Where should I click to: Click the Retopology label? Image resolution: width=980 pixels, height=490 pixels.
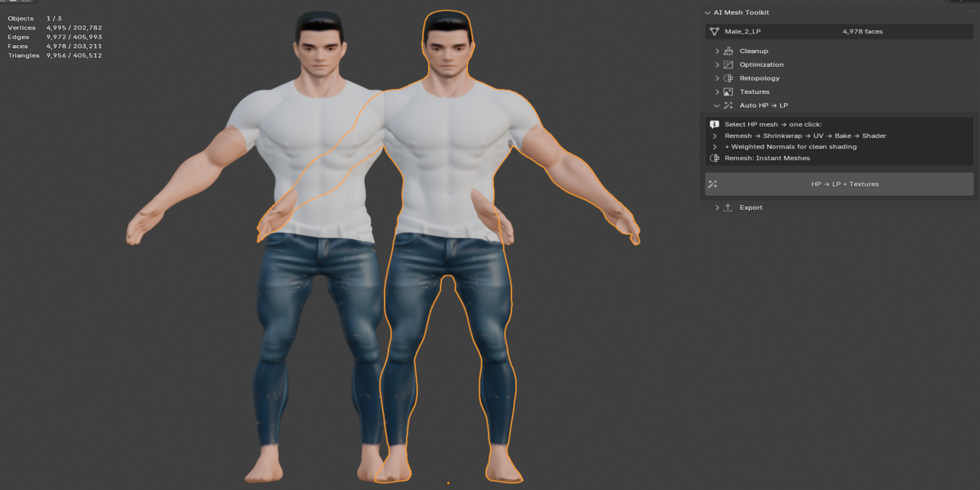pos(759,78)
